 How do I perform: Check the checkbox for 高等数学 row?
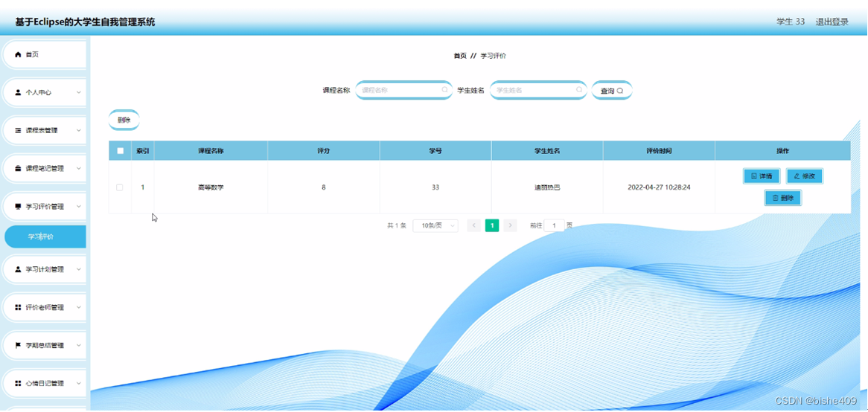tap(120, 187)
